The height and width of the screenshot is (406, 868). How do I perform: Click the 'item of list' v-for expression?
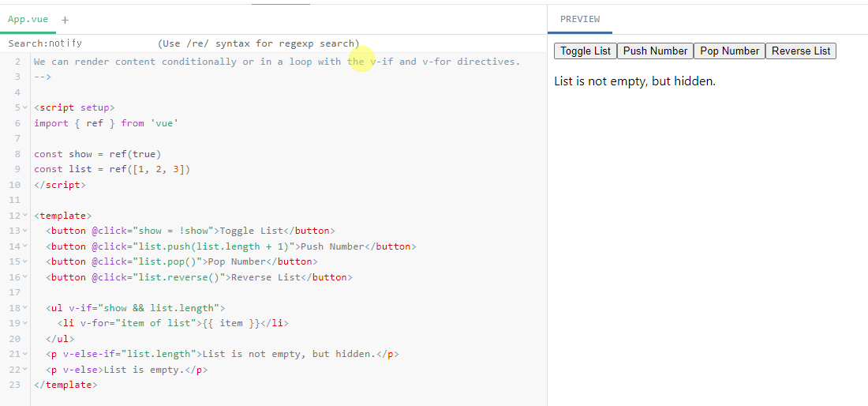tap(155, 323)
